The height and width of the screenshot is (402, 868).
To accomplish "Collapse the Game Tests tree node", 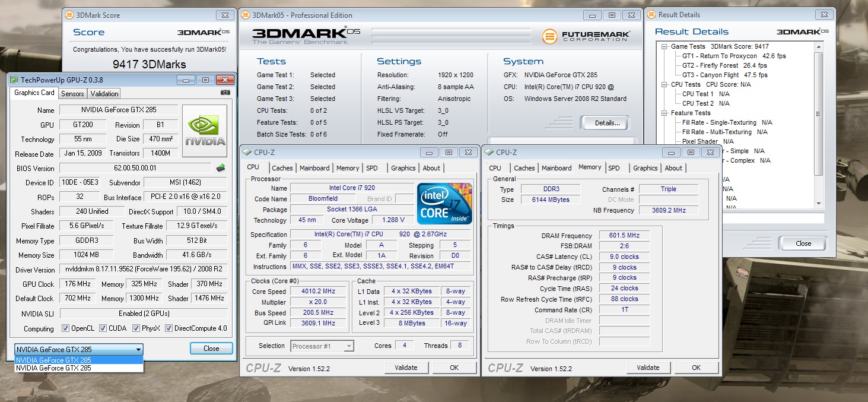I will (x=664, y=46).
